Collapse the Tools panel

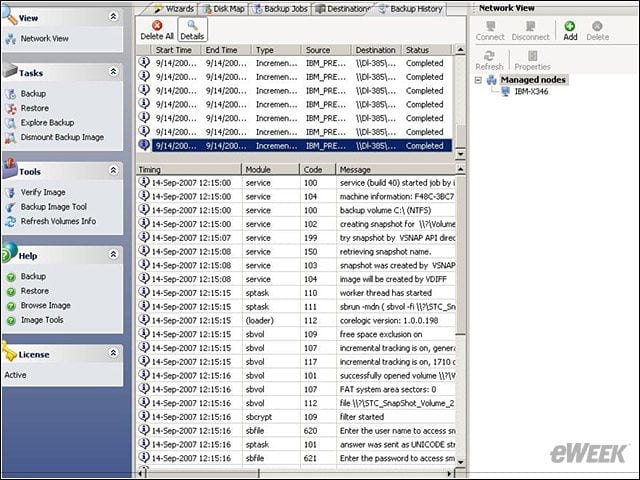coord(113,170)
